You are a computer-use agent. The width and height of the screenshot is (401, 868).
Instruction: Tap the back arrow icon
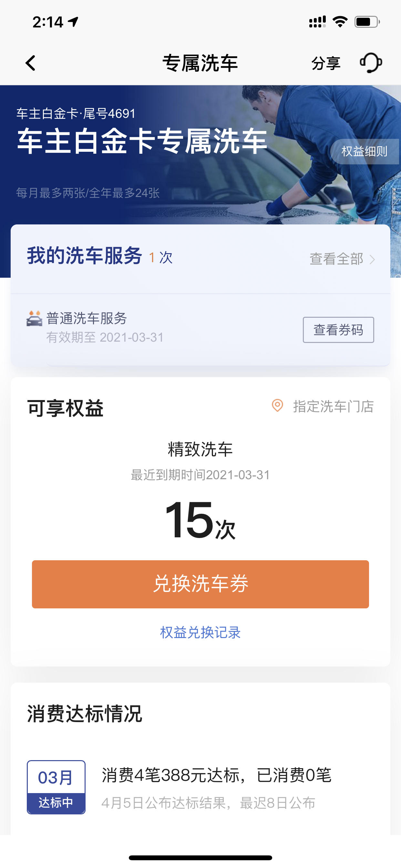pos(31,63)
